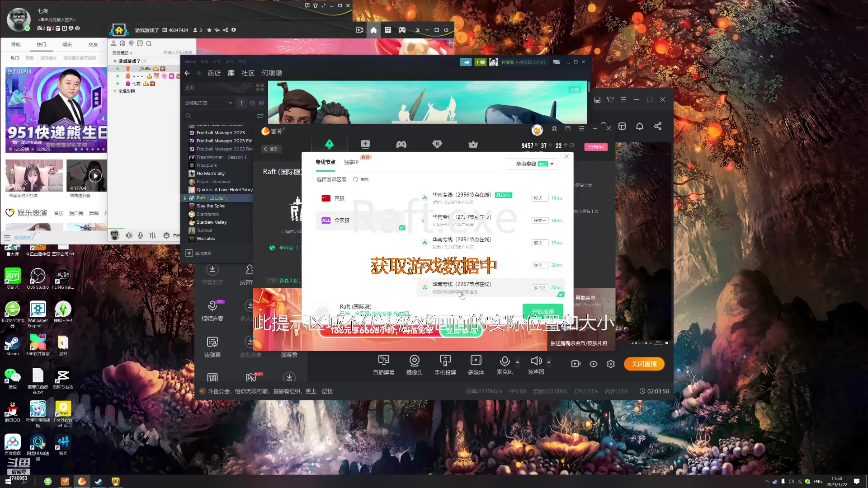Open 华南专线 line dropdown

532,164
